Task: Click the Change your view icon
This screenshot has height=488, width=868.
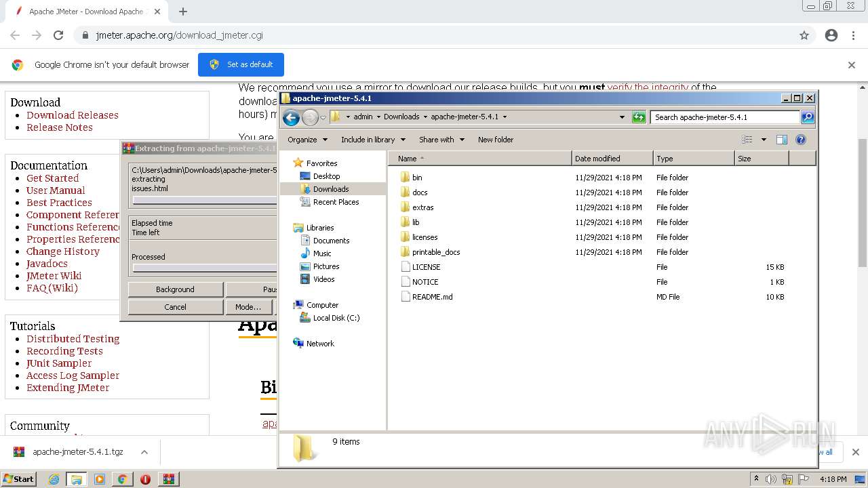Action: pyautogui.click(x=747, y=140)
